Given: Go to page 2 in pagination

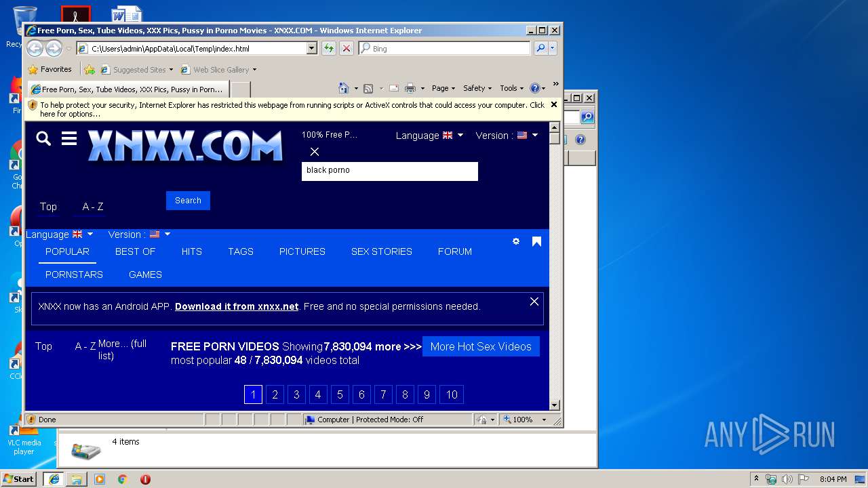Looking at the screenshot, I should tap(275, 394).
